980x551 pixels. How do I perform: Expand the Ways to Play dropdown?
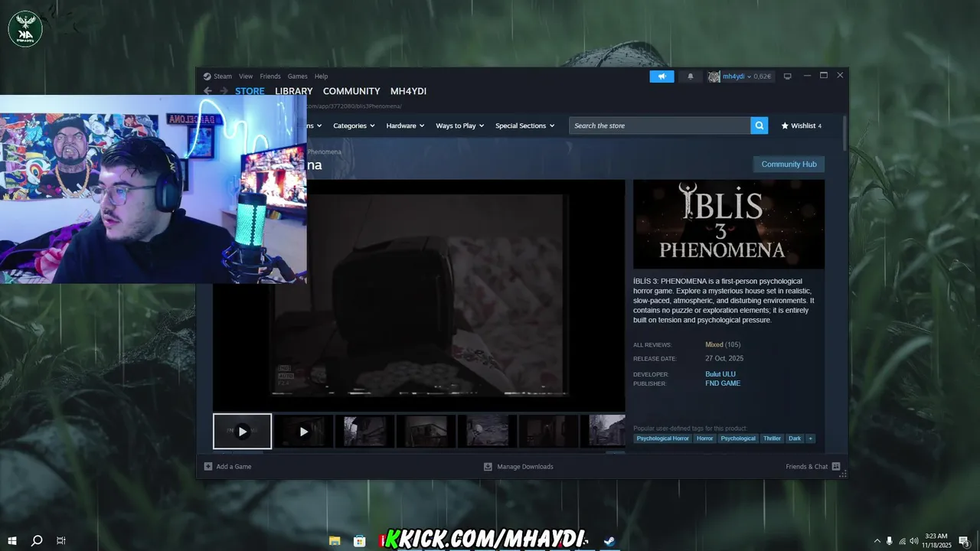pyautogui.click(x=460, y=126)
